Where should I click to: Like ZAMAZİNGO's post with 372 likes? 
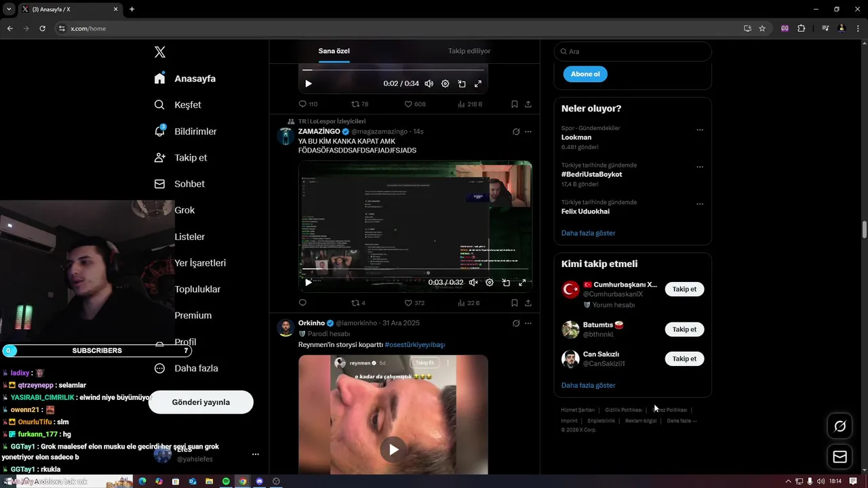coord(414,302)
